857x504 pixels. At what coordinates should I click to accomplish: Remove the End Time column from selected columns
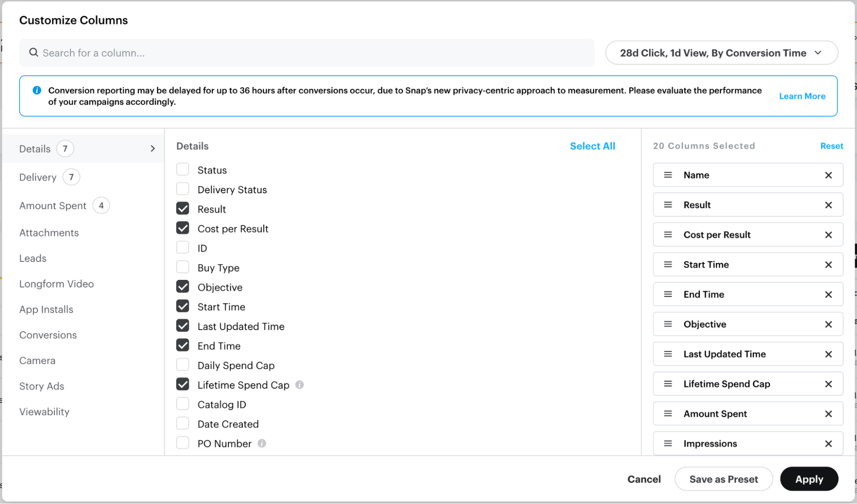click(828, 294)
